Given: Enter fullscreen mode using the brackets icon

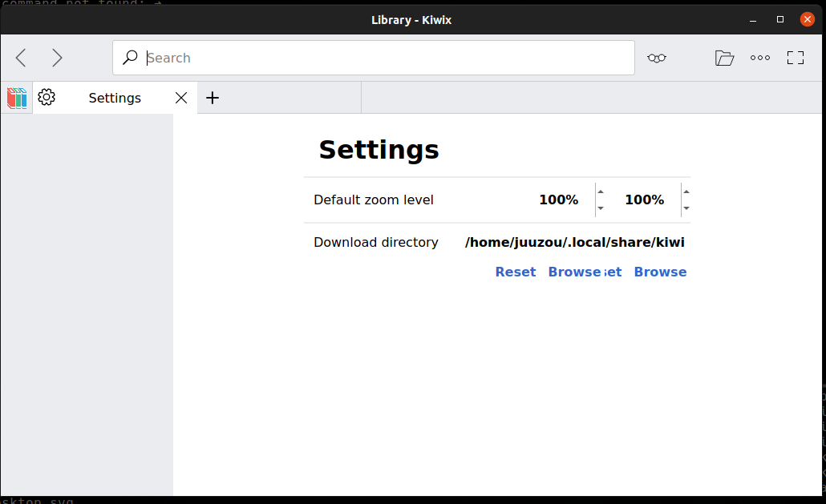Looking at the screenshot, I should (795, 58).
